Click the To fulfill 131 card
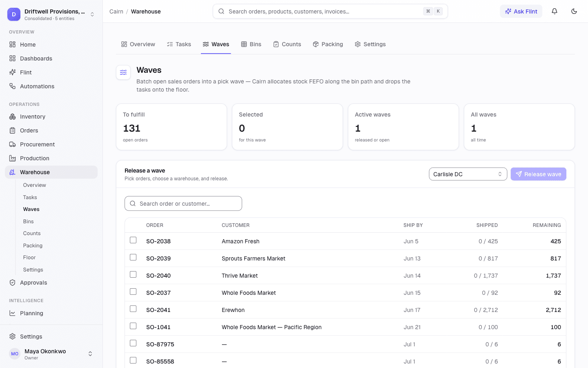Viewport: 588px width, 368px height. pos(171,127)
